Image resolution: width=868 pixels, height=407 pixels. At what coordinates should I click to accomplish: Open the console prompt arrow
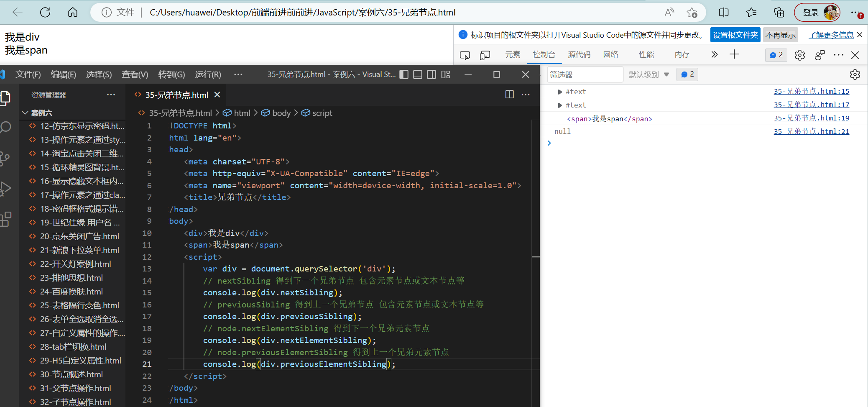tap(549, 143)
